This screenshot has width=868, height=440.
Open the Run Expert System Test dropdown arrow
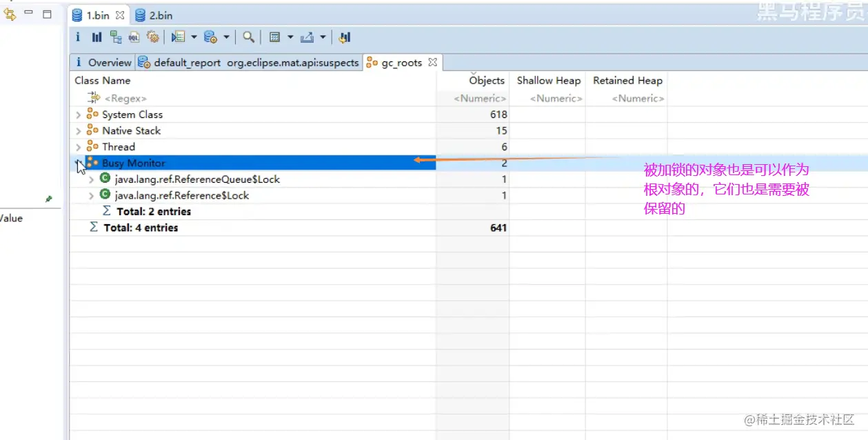tap(194, 37)
